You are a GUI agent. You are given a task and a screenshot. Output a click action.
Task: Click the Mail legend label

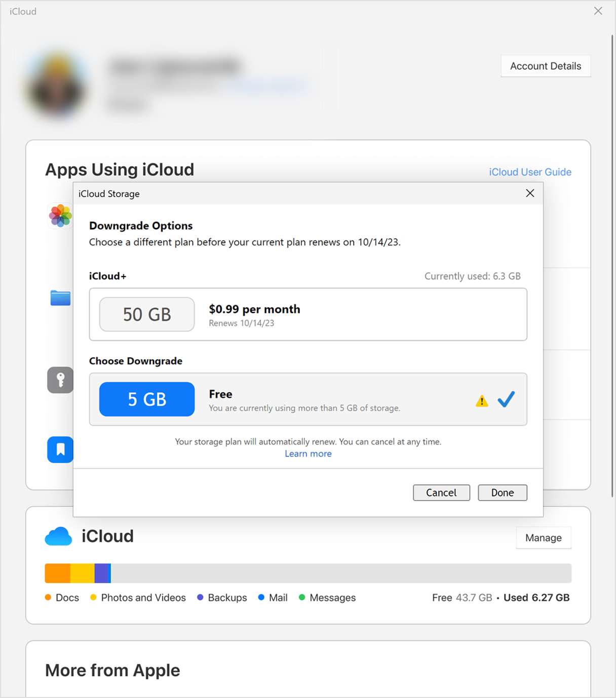pos(278,597)
